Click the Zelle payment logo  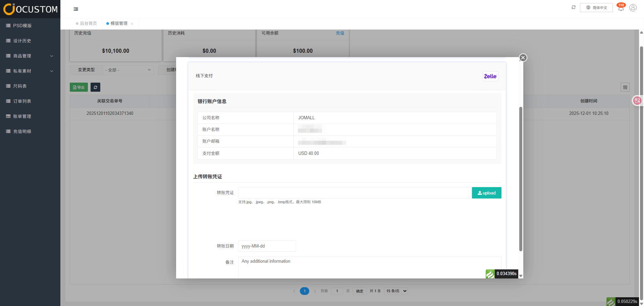(490, 76)
